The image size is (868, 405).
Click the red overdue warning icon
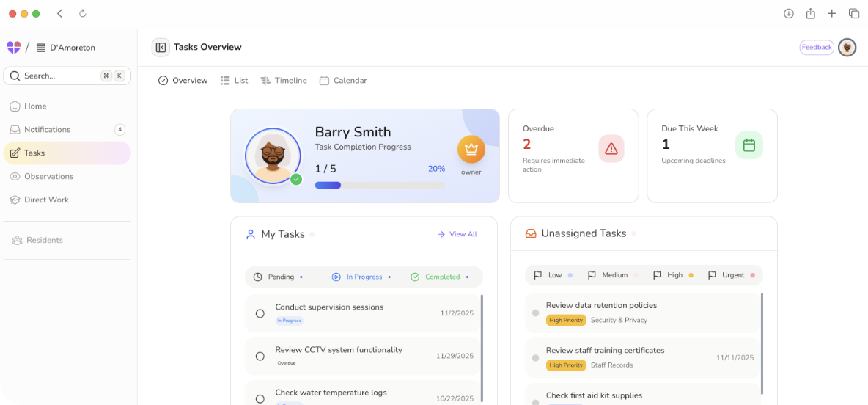pyautogui.click(x=611, y=148)
